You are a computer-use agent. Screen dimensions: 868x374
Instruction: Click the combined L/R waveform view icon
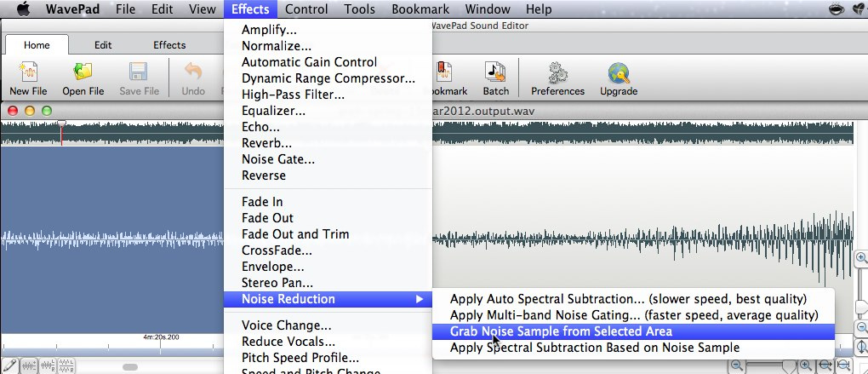(48, 365)
